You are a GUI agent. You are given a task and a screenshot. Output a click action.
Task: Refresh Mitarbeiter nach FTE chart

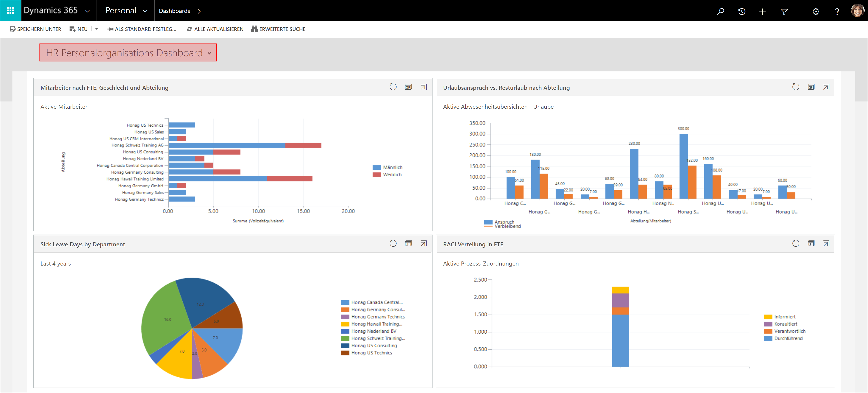[393, 87]
